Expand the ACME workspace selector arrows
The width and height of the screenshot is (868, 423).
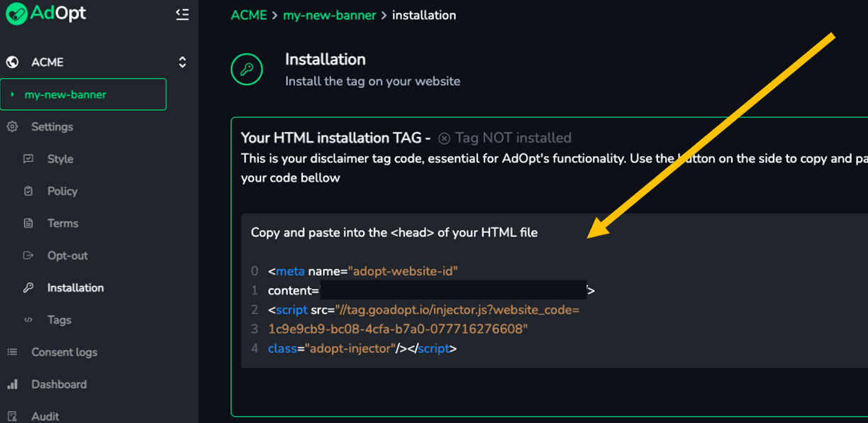pos(182,62)
